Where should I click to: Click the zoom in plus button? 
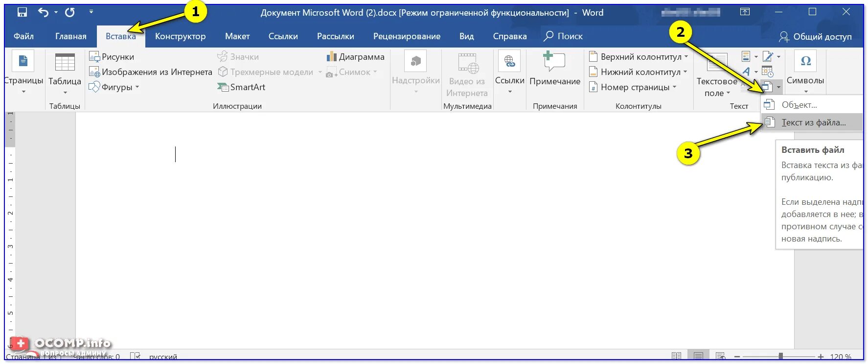(x=821, y=357)
